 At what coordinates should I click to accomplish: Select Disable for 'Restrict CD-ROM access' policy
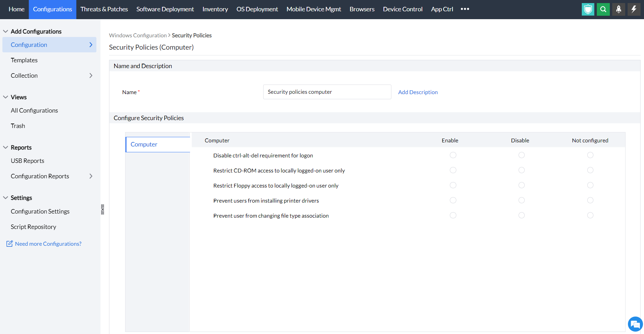(521, 170)
